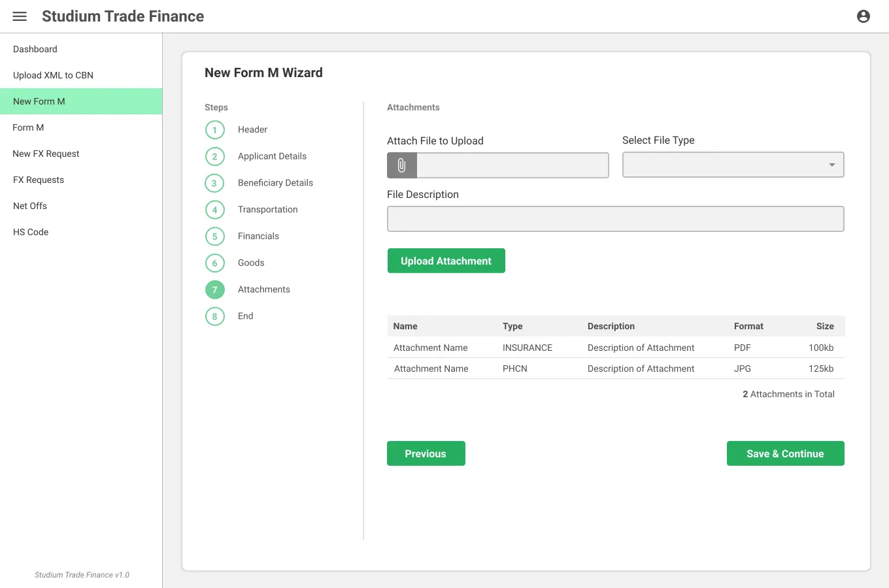This screenshot has height=588, width=889.
Task: Focus the File Description text field
Action: 615,219
